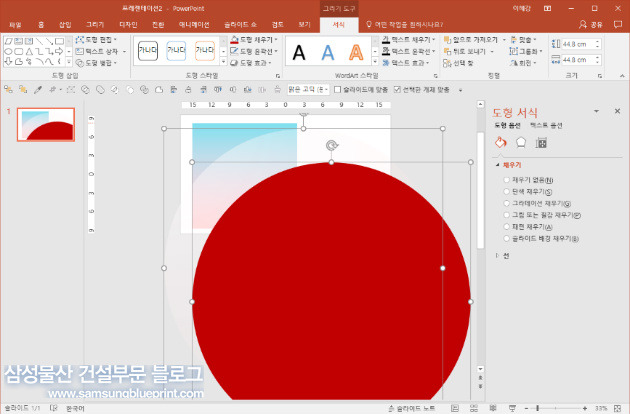Open the 도형 윤곽선 shape outline dropdown

point(255,51)
